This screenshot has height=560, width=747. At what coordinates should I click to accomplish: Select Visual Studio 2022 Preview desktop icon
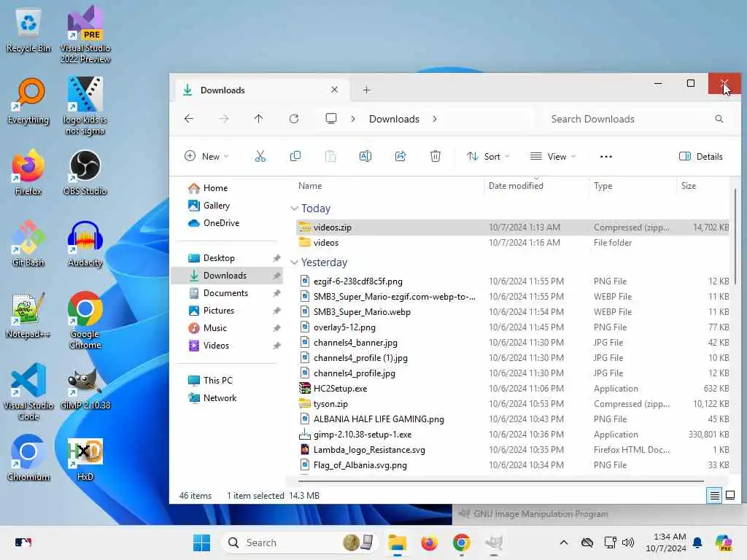pyautogui.click(x=85, y=34)
